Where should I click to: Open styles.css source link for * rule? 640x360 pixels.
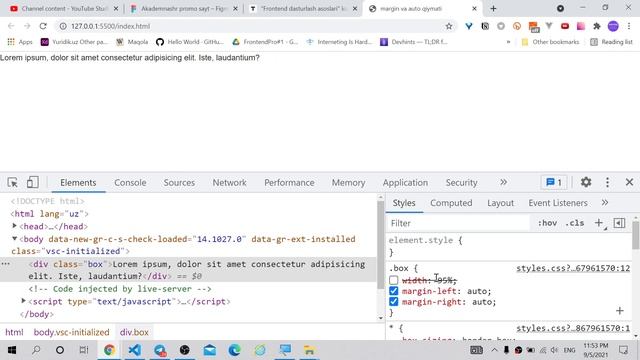[573, 328]
